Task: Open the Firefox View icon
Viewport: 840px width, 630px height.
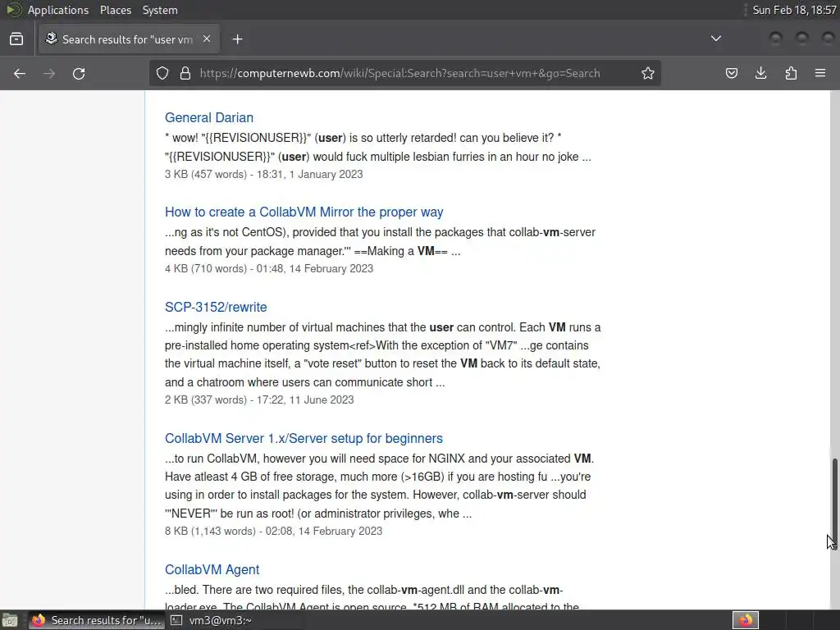Action: click(x=16, y=39)
